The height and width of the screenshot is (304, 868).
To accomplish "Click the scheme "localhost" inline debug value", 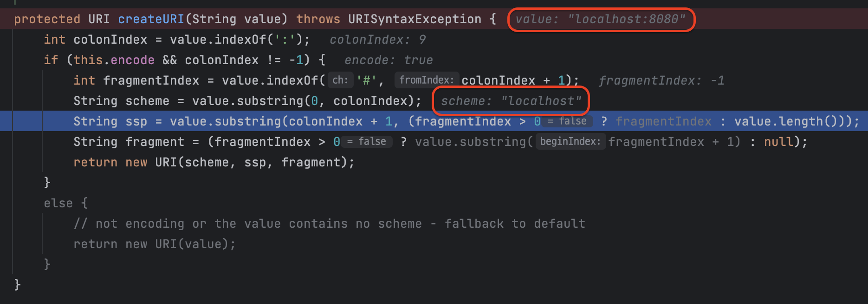I will 511,101.
